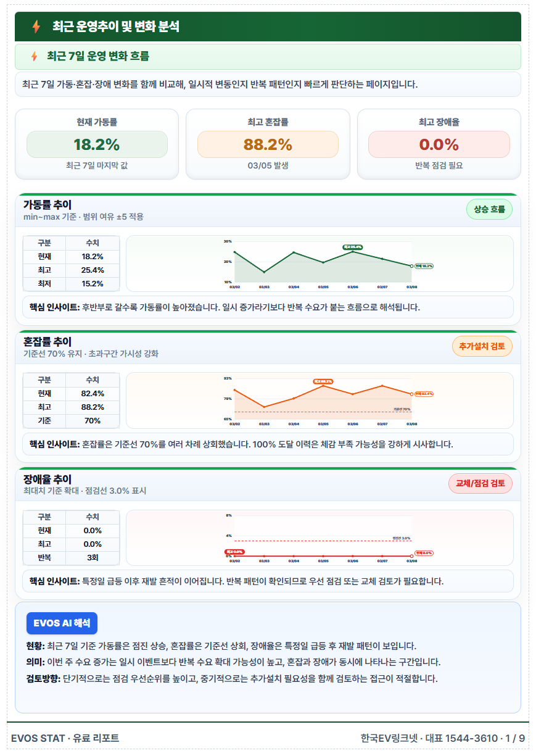Click the 기준 70% cell in 혼잡률 table
Image resolution: width=536 pixels, height=756 pixels.
click(x=92, y=421)
